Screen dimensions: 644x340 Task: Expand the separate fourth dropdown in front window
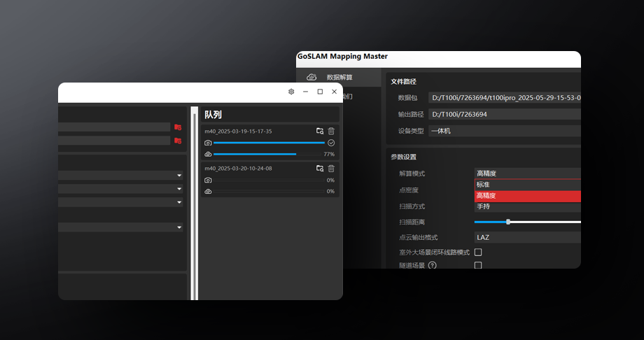(120, 227)
